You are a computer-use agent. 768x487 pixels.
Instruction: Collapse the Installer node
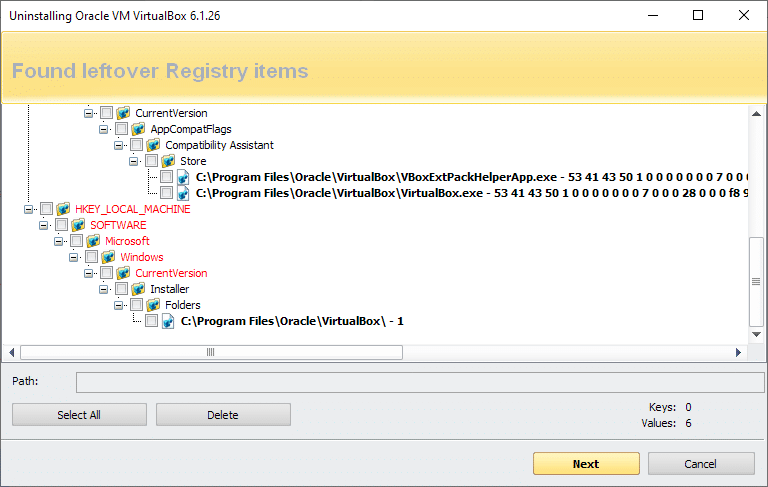103,289
